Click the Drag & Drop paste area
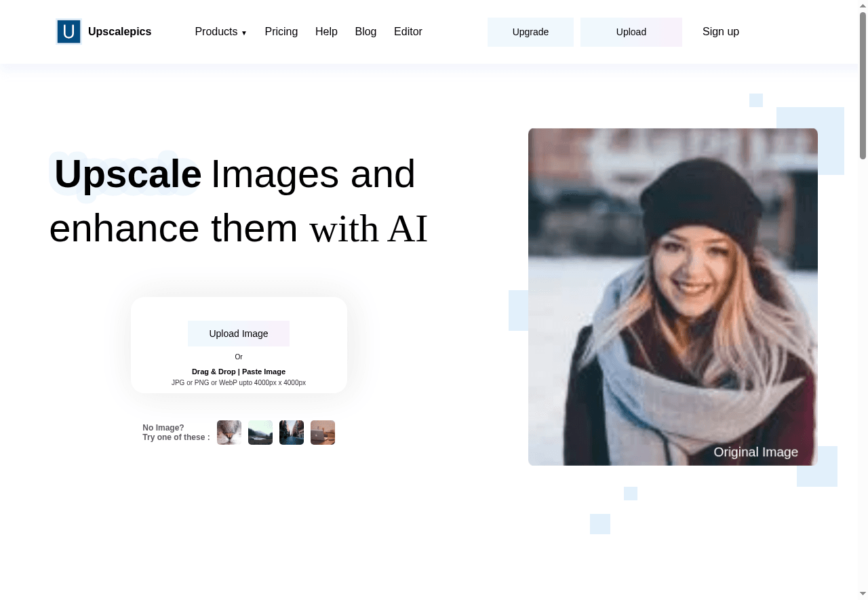The image size is (868, 600). (x=239, y=372)
